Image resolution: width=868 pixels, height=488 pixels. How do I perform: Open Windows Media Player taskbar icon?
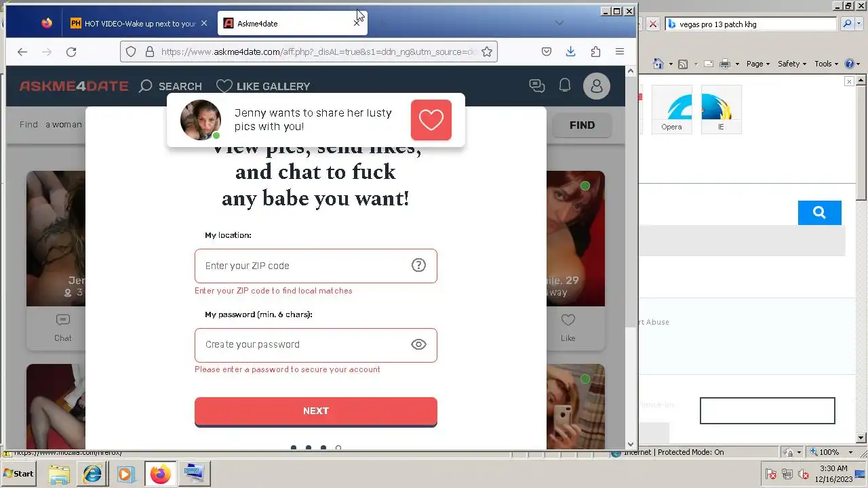(x=125, y=474)
